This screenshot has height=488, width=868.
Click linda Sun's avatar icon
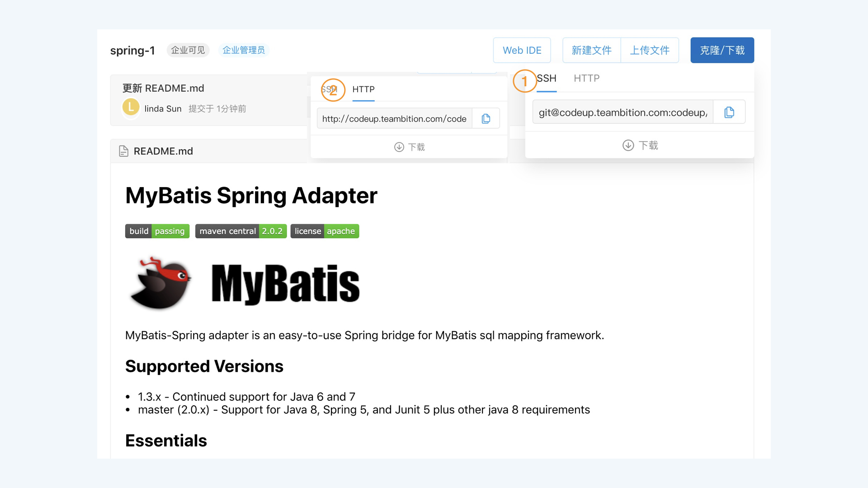(x=131, y=107)
